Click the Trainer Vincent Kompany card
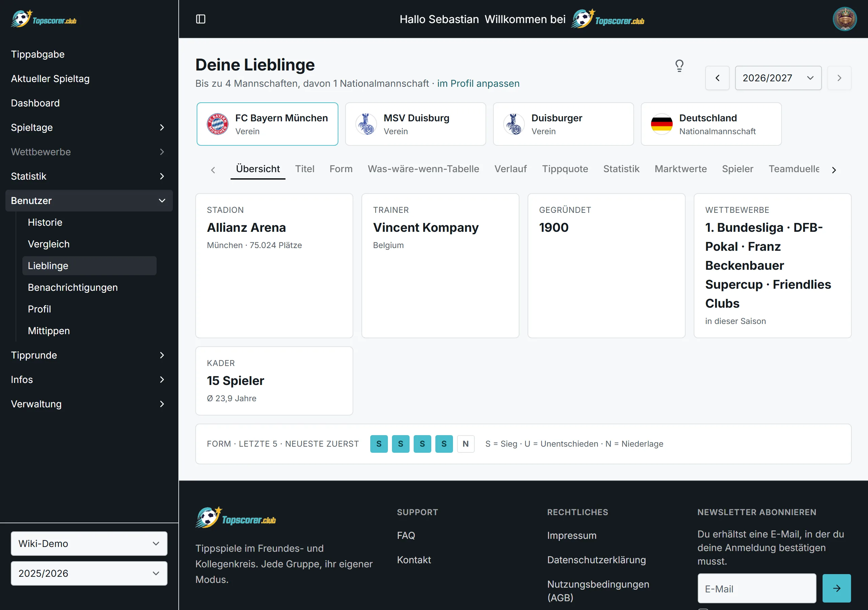 point(440,266)
